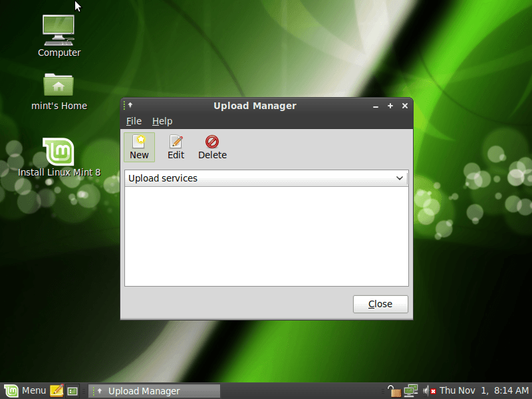The image size is (532, 399).
Task: Click the empty upload services list area
Action: pyautogui.click(x=267, y=236)
